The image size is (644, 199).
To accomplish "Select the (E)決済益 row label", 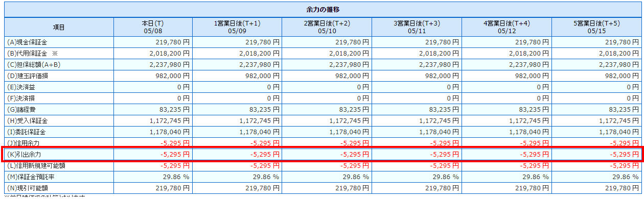I will pyautogui.click(x=21, y=87).
